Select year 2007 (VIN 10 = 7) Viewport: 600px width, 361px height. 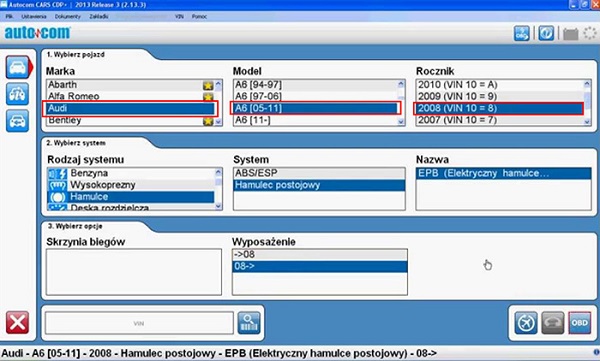click(500, 120)
